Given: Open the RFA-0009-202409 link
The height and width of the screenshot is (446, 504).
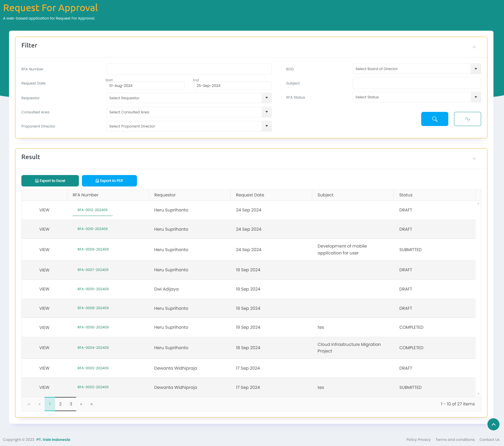Looking at the screenshot, I should (x=93, y=249).
